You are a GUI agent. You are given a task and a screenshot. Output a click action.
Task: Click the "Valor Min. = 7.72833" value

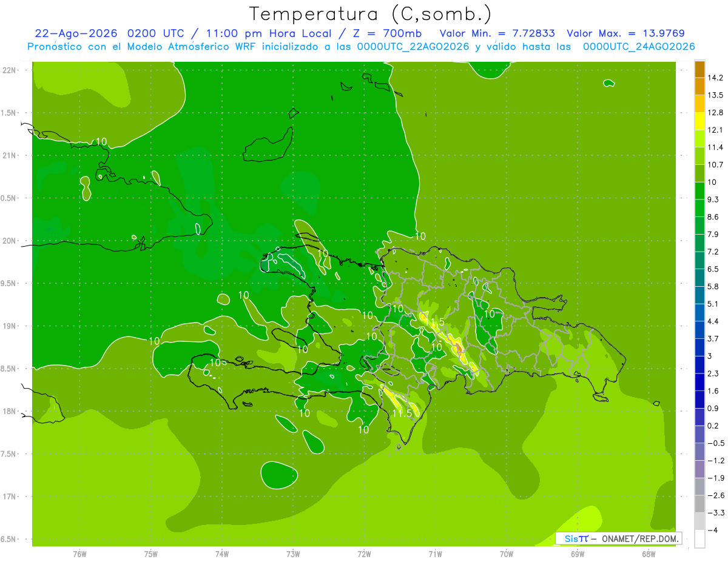[496, 33]
